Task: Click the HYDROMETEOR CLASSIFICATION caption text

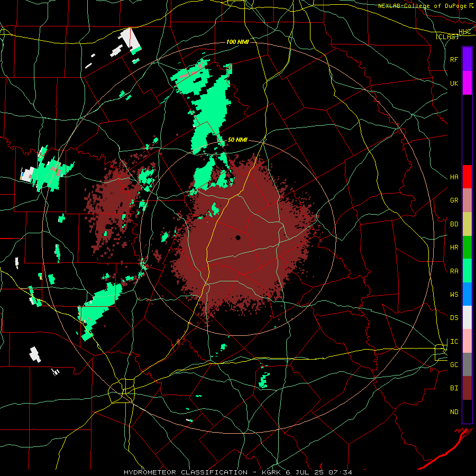Action: 186,472
